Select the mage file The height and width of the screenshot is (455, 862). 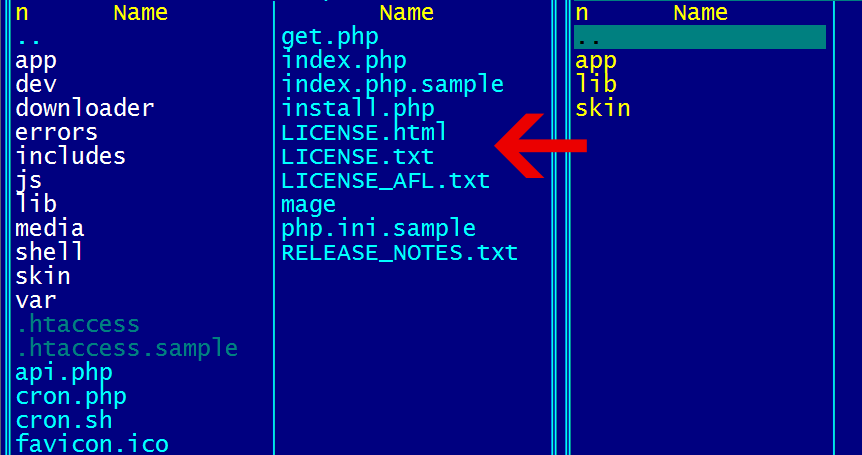[308, 204]
